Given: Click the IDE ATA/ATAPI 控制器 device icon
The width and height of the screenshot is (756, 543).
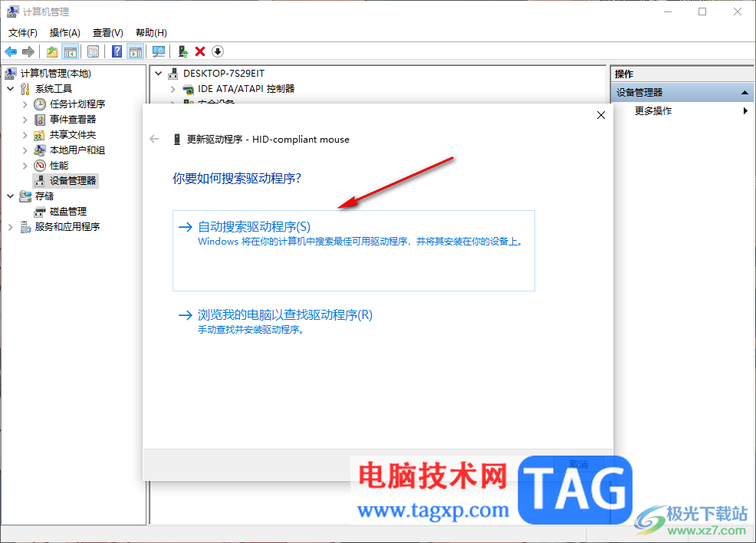Looking at the screenshot, I should pos(188,89).
